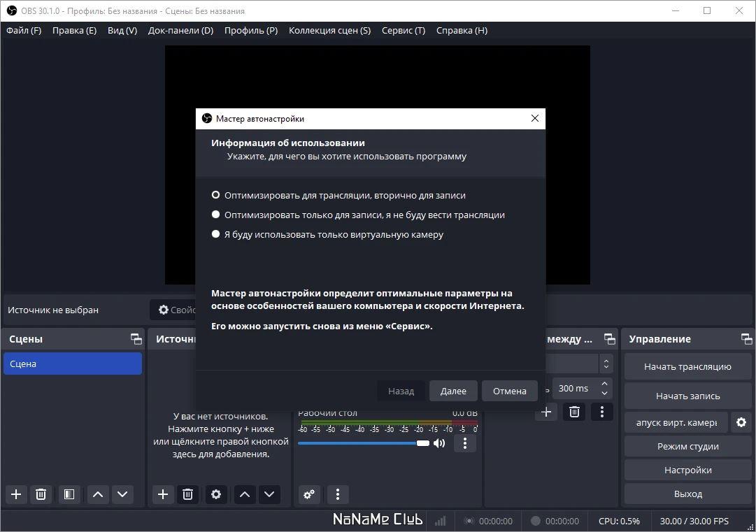Viewport: 756px width, 532px height.
Task: Open the Справка menu
Action: click(462, 30)
